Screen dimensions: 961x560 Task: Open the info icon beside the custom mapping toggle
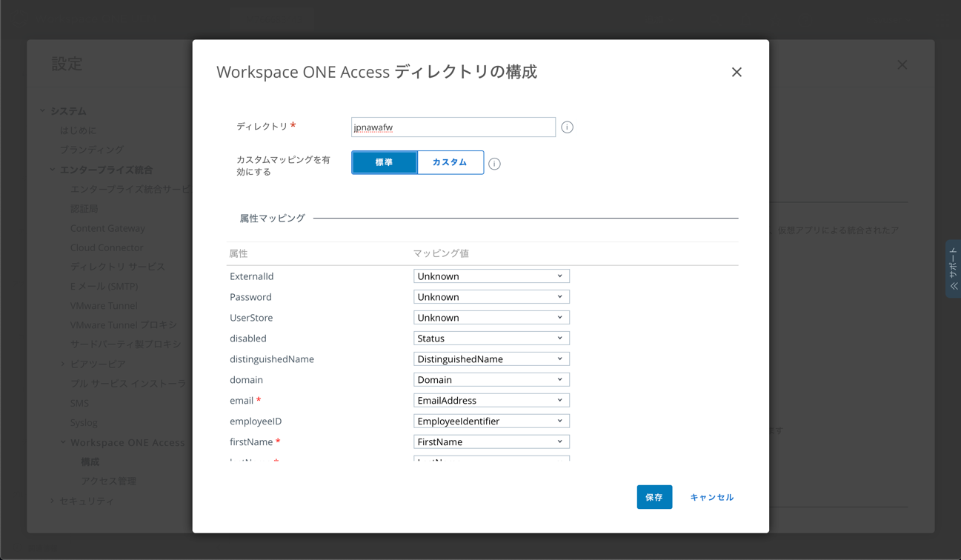494,164
